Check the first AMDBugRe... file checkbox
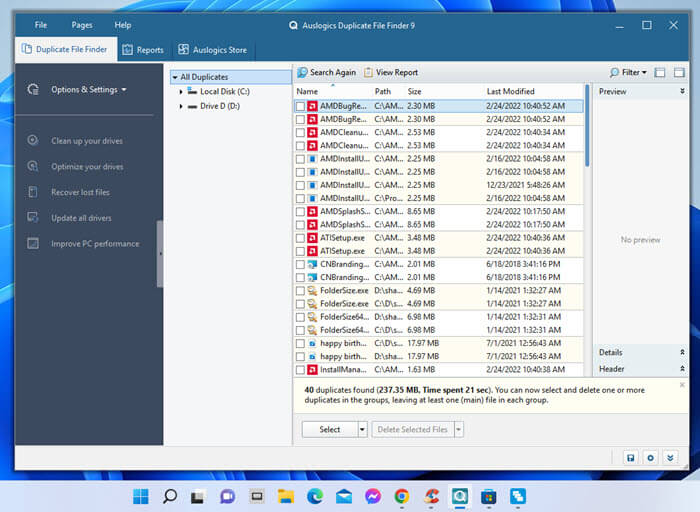 (x=300, y=106)
